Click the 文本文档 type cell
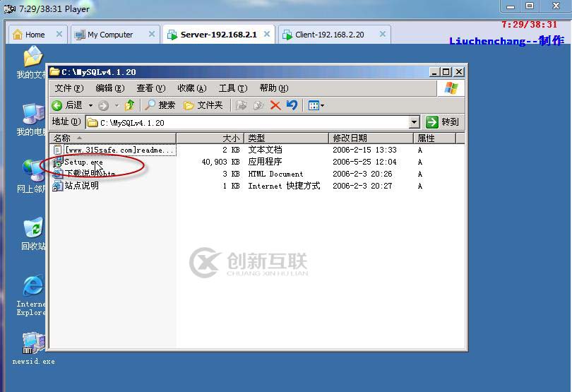The width and height of the screenshot is (572, 392). [266, 150]
